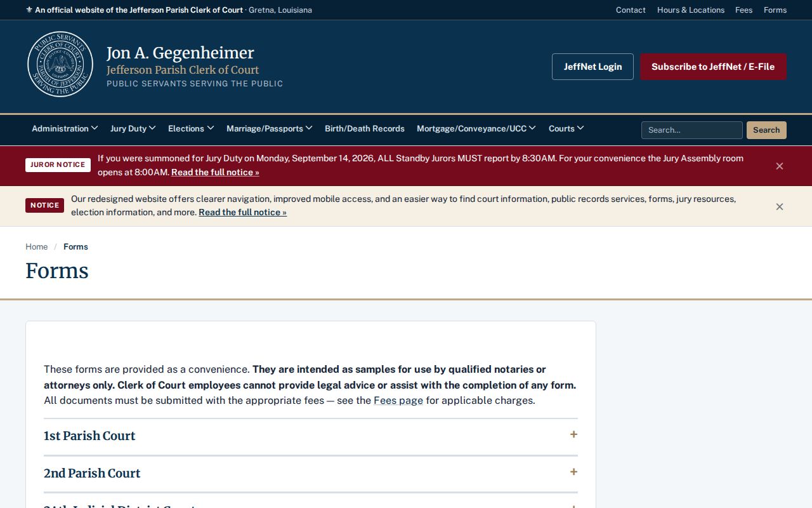
Task: Click Subscribe to JeffNet / E-File button
Action: [x=713, y=67]
